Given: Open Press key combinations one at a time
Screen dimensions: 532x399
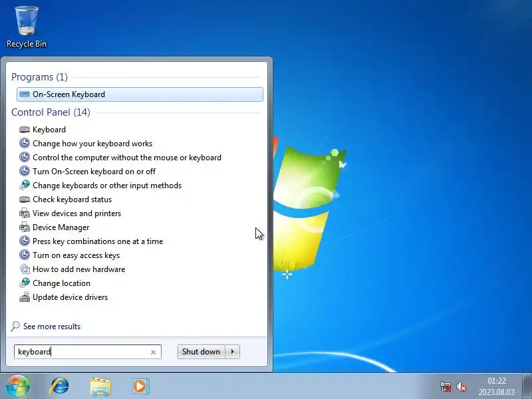Looking at the screenshot, I should tap(98, 241).
